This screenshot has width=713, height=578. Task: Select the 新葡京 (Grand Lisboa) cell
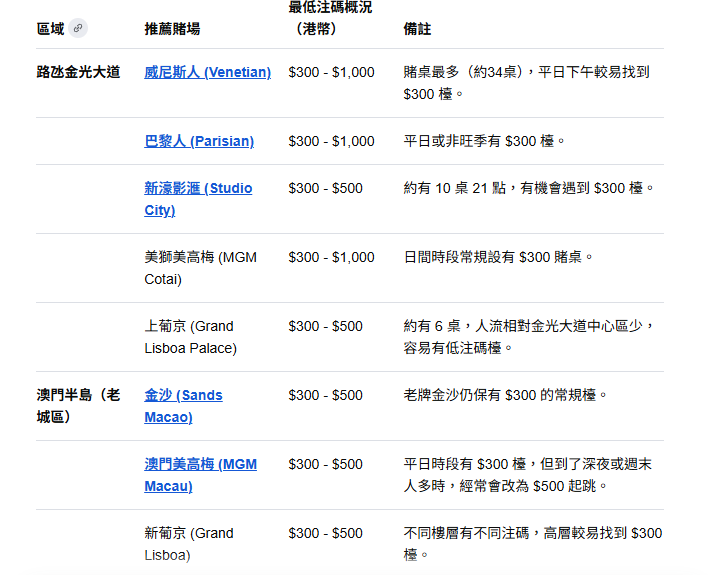(x=189, y=544)
